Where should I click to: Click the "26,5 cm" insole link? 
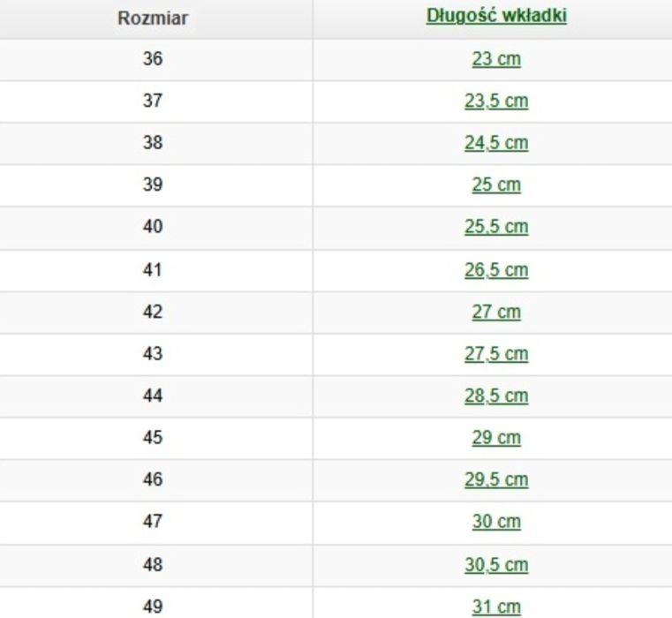495,269
